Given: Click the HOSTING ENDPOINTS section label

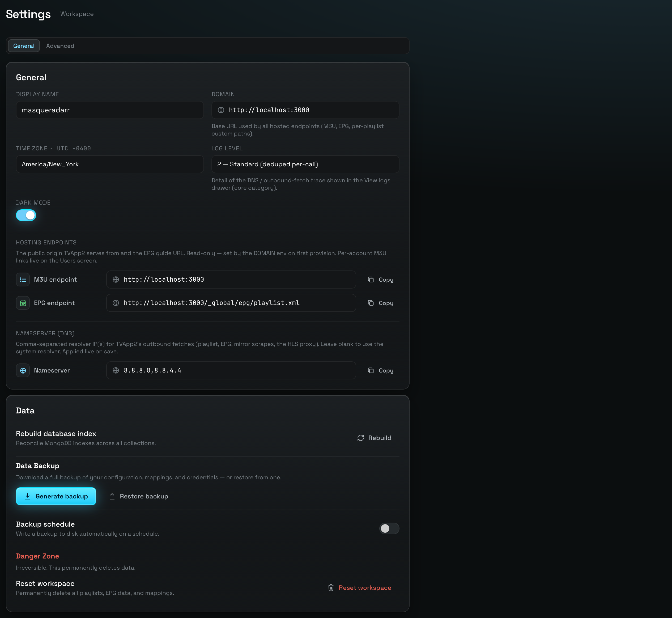Looking at the screenshot, I should point(46,243).
